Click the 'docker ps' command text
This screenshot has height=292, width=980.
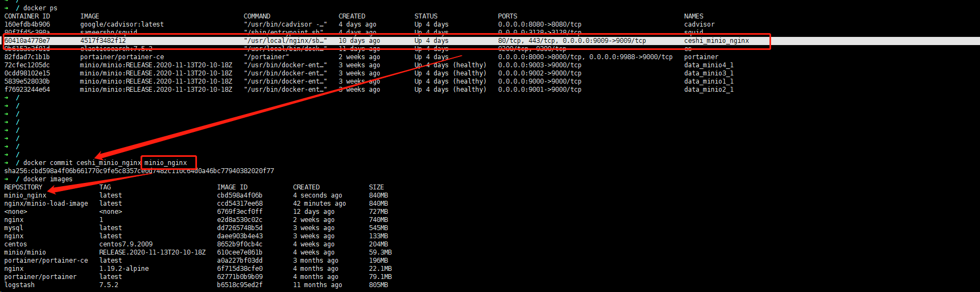[40, 8]
